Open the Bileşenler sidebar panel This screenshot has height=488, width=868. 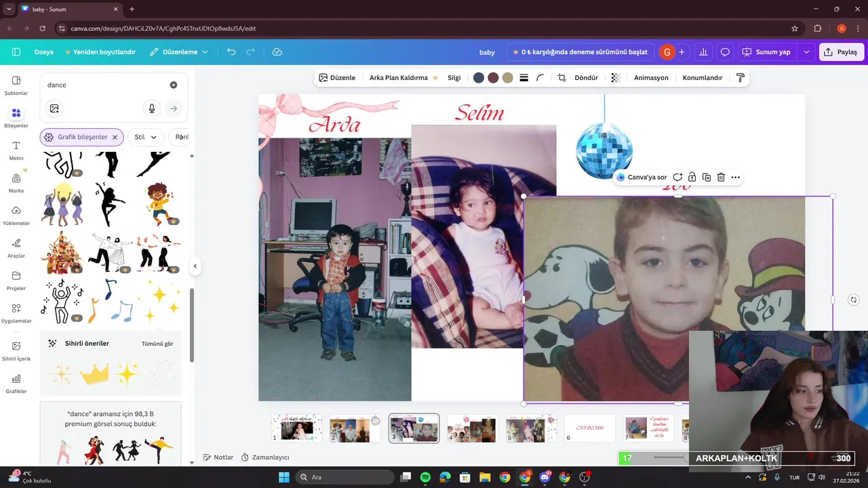[x=16, y=117]
